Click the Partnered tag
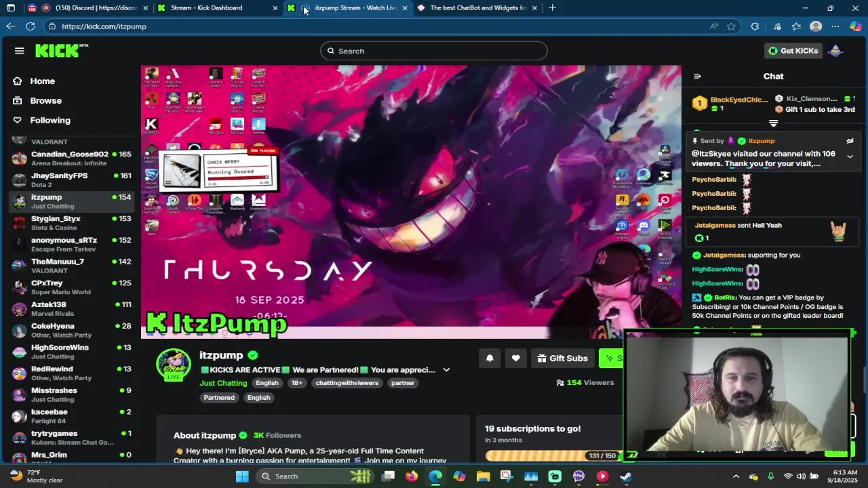The height and width of the screenshot is (488, 868). coord(219,398)
